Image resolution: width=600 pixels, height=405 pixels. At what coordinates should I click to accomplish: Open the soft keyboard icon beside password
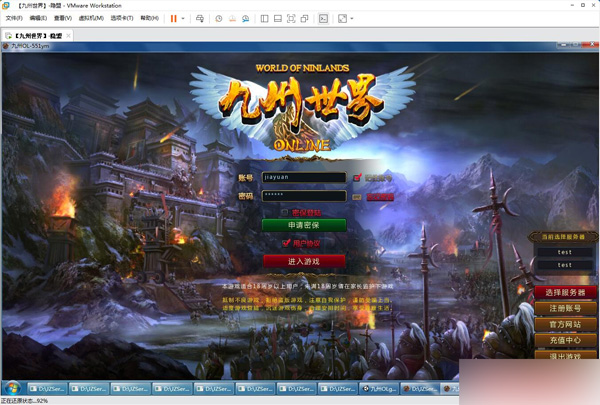(357, 197)
